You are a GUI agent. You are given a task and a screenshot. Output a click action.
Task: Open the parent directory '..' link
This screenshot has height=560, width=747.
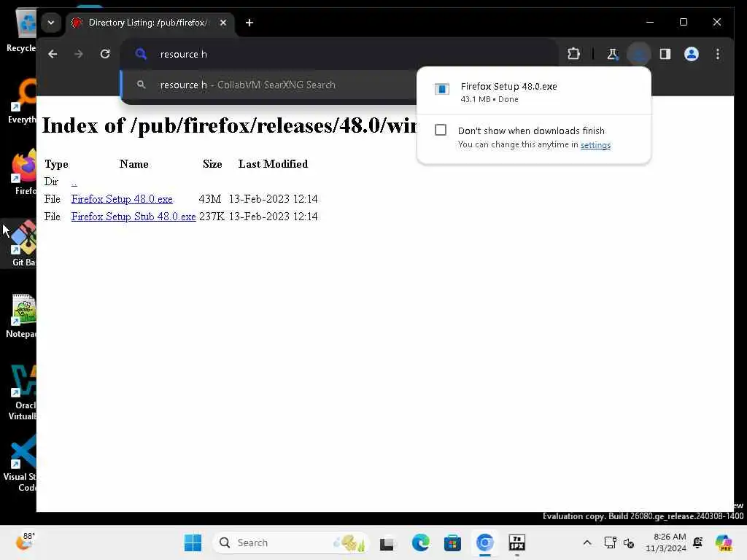pyautogui.click(x=74, y=182)
